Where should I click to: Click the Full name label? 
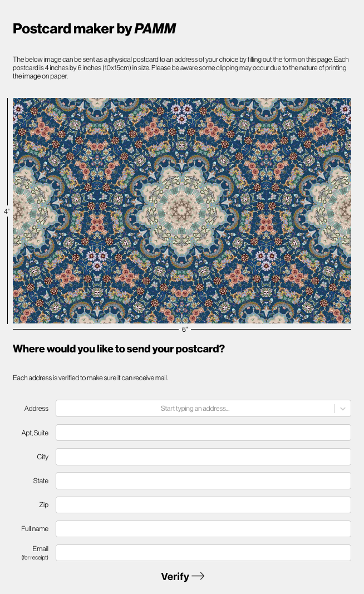pos(35,529)
